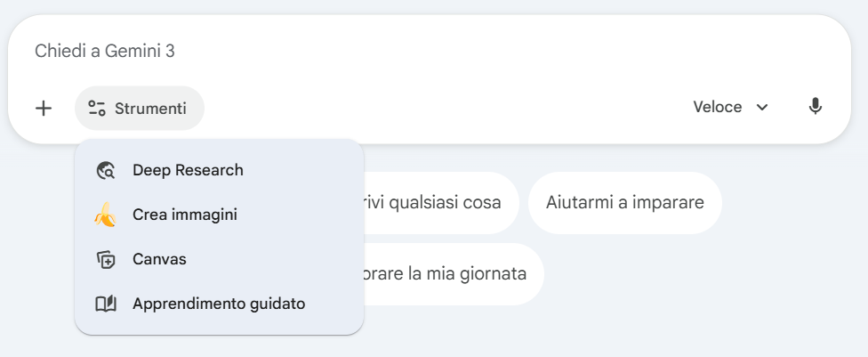Select the Canvas menu option
The image size is (868, 357).
159,260
